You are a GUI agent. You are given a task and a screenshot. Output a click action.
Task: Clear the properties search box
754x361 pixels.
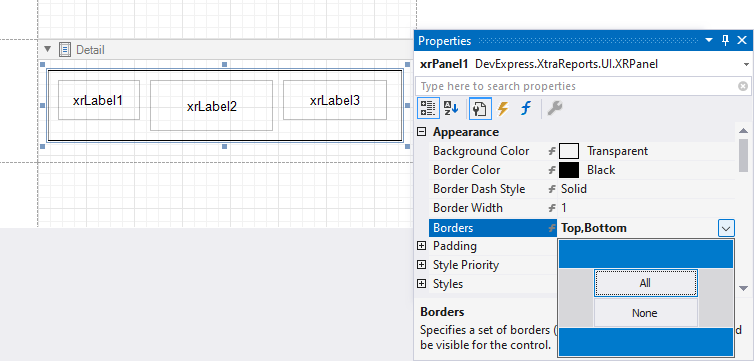(743, 86)
